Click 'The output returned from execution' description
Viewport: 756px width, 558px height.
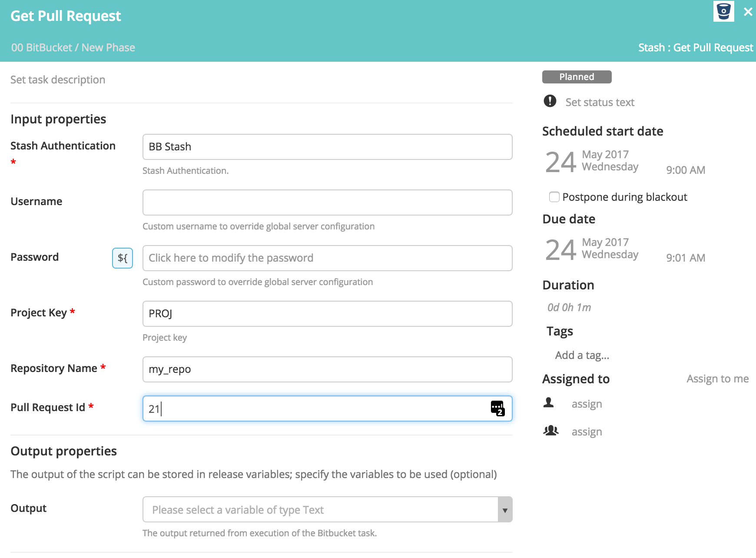pyautogui.click(x=260, y=533)
